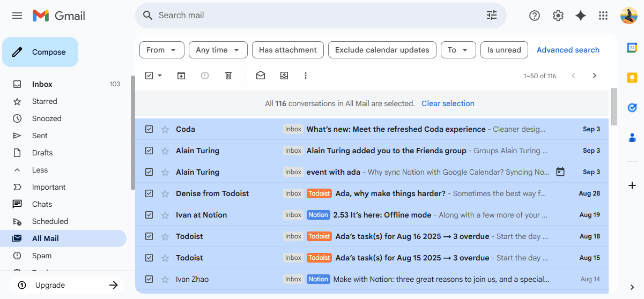Click the Gmail logo
Image resolution: width=644 pixels, height=299 pixels.
pyautogui.click(x=59, y=16)
